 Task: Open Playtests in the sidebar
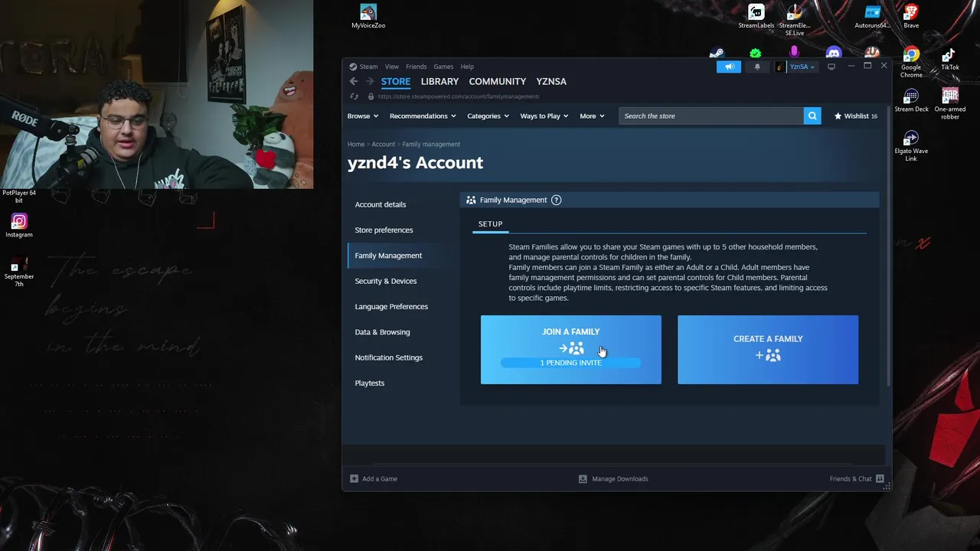(370, 383)
